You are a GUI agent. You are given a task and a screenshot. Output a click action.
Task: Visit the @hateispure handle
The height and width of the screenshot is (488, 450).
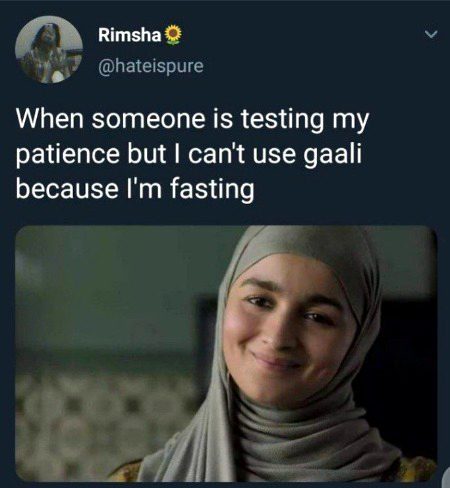(x=151, y=66)
